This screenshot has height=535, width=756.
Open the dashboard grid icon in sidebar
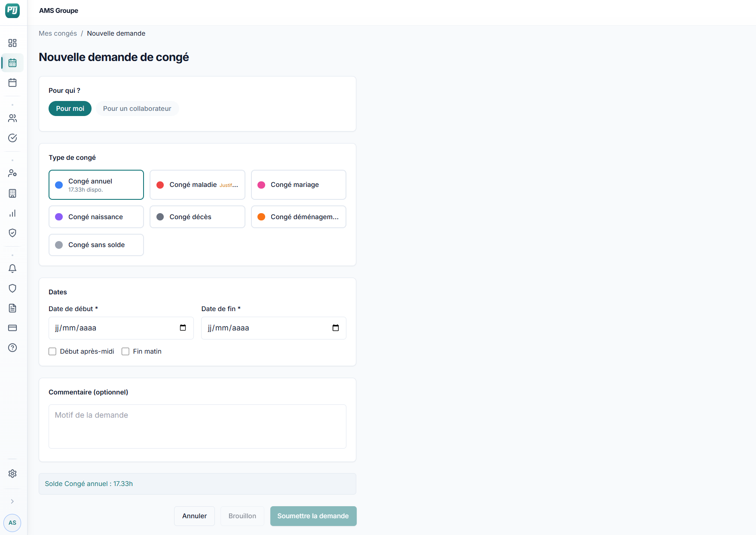12,43
